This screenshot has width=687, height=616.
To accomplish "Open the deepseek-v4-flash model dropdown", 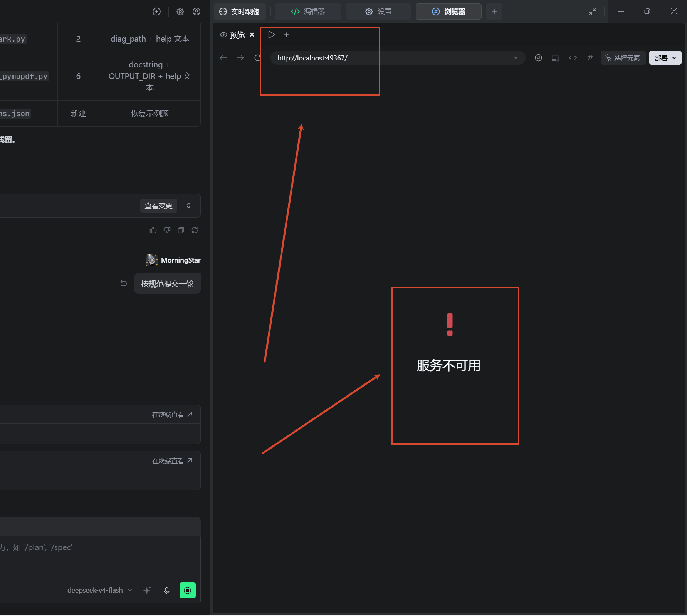I will [99, 590].
